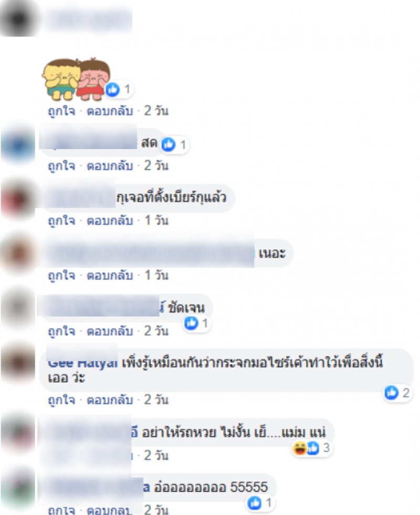Viewport: 420px width, 515px height.
Task: Open the reactions on the กระจกมอไซร์ comment
Action: (x=397, y=393)
